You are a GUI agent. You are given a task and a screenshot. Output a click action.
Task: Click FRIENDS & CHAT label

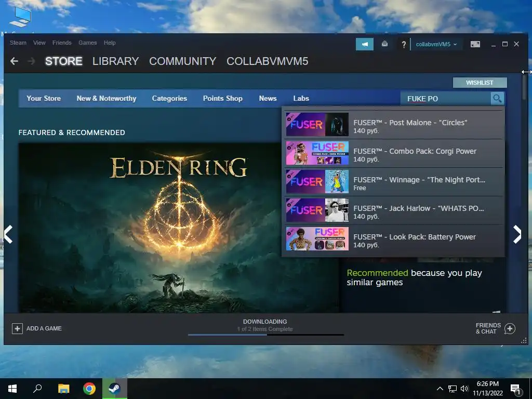[x=488, y=328]
